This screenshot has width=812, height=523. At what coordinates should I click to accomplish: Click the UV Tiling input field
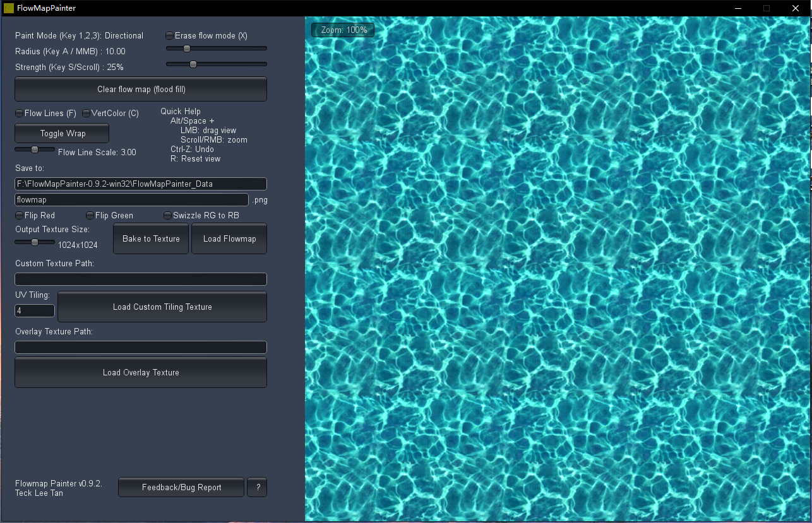coord(34,310)
